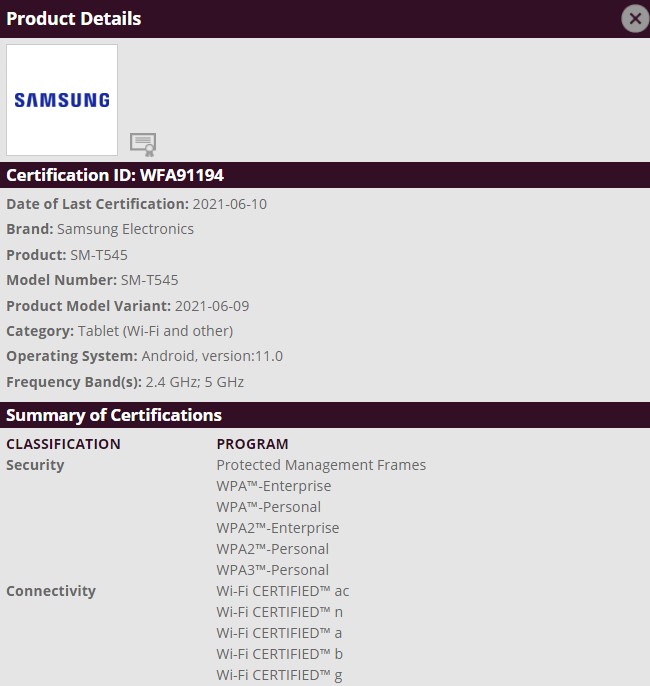Click the Security classification label
Screen dimensions: 650x686
[35, 465]
